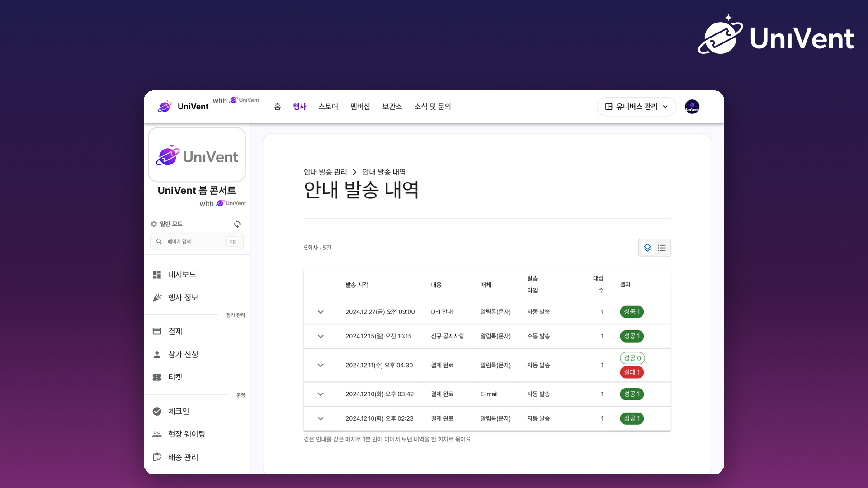Click the 배송 관리 clipboard icon
The height and width of the screenshot is (488, 868).
point(157,457)
